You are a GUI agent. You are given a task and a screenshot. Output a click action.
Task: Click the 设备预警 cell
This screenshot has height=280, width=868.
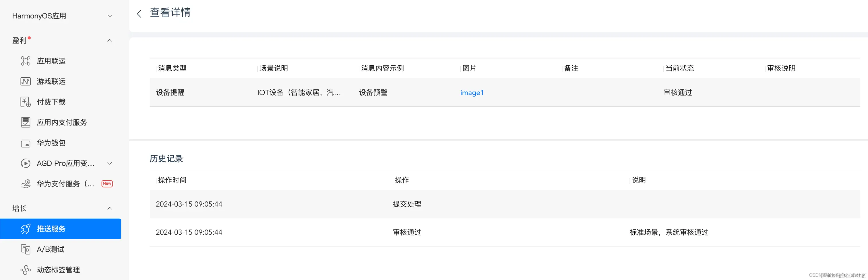[373, 93]
